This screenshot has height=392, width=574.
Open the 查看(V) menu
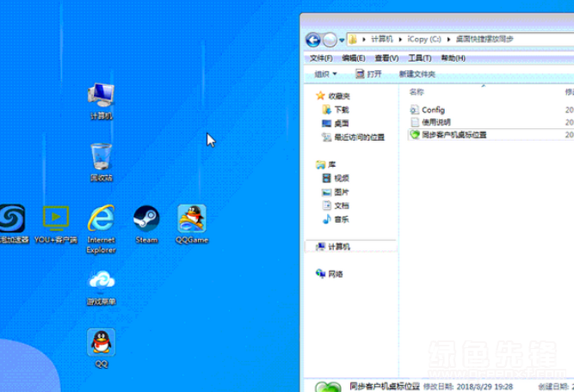point(386,58)
